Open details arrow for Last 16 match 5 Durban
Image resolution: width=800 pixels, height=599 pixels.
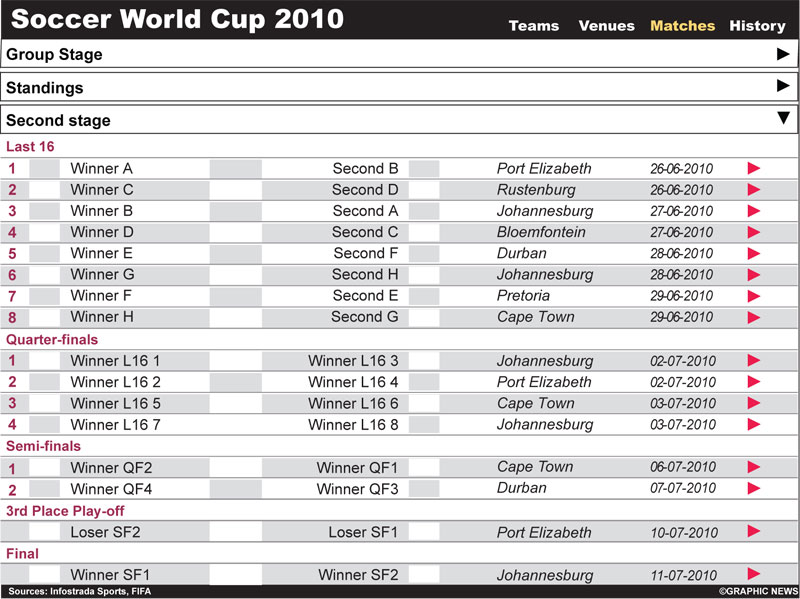click(754, 254)
